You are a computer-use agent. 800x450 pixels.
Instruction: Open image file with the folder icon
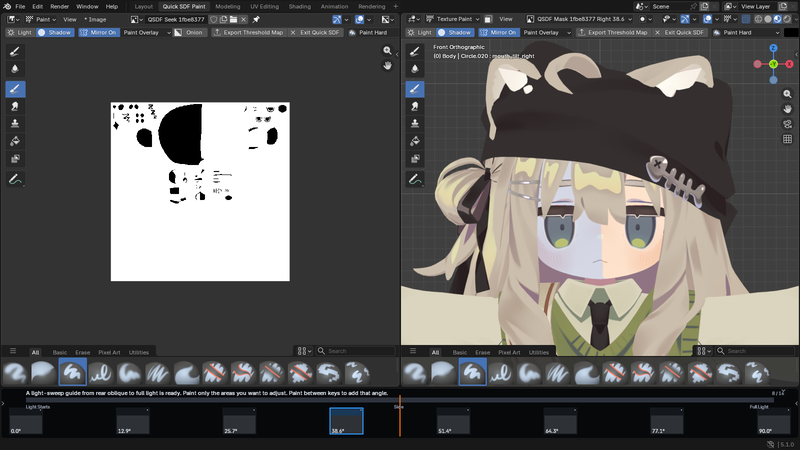coord(233,19)
